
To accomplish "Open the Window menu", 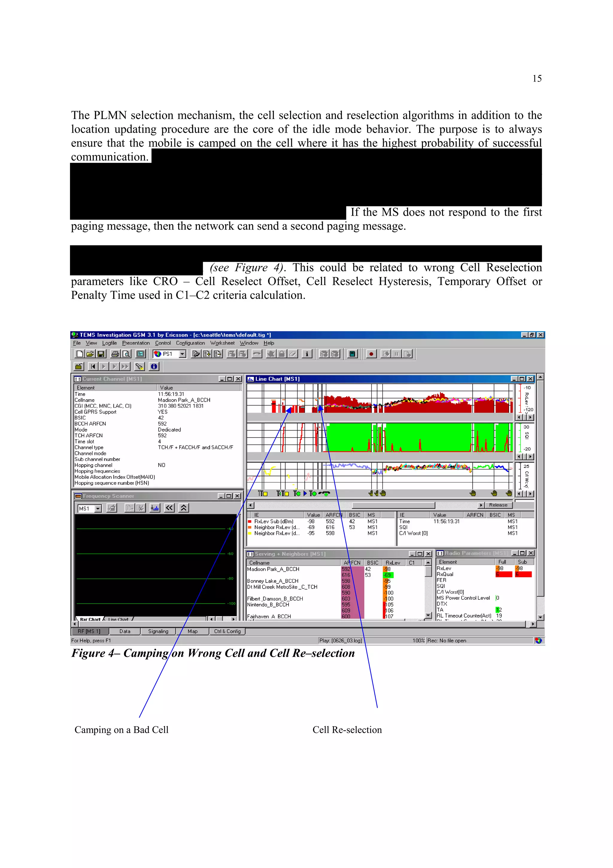I will 249,343.
